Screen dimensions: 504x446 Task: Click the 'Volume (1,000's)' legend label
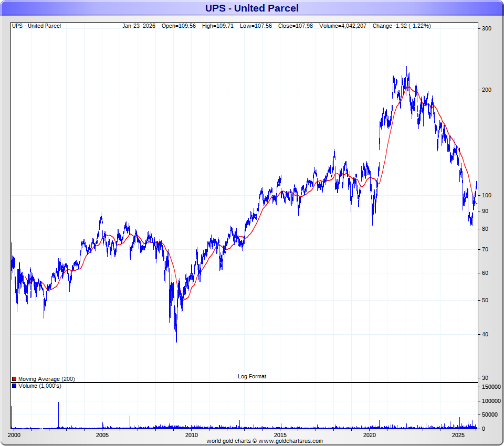click(x=40, y=386)
